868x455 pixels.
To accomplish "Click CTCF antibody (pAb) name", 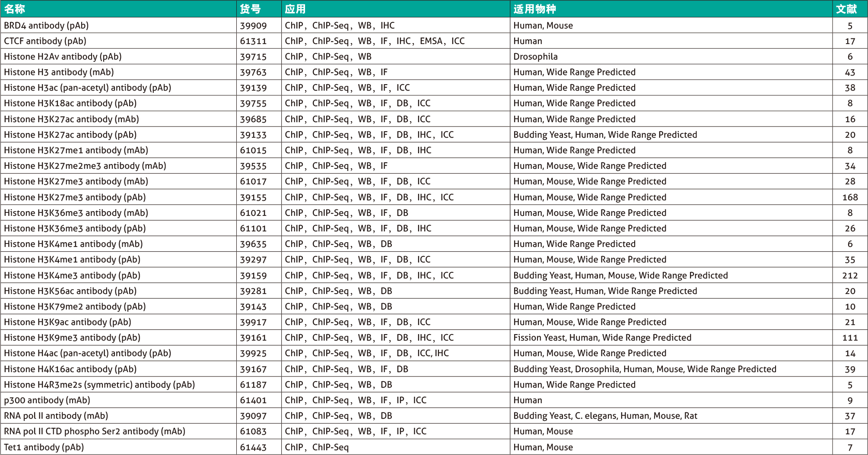I will click(45, 41).
